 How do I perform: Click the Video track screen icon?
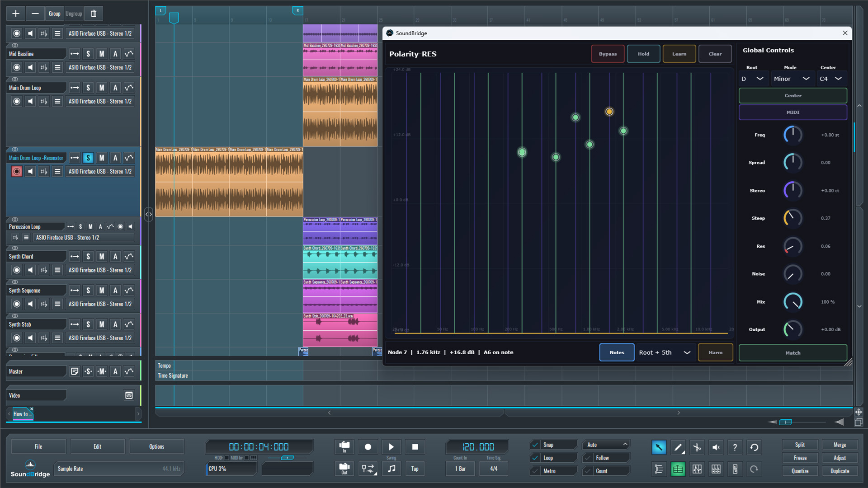(x=129, y=395)
